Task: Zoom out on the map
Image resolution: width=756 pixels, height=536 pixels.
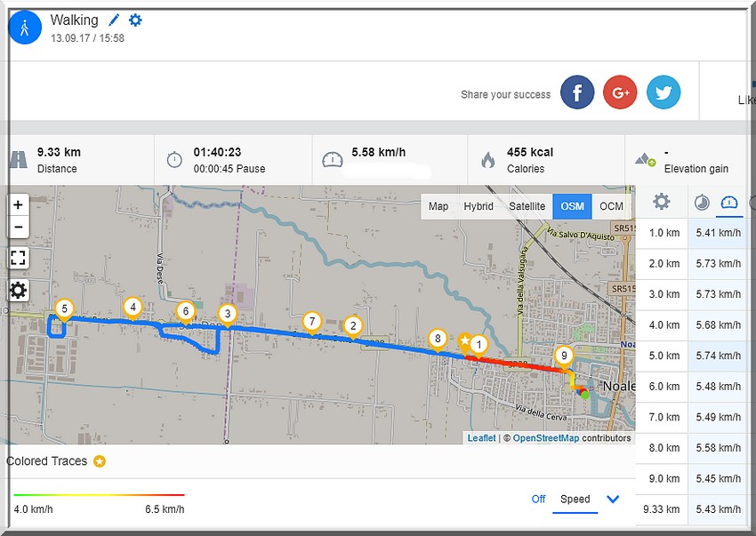Action: (18, 226)
